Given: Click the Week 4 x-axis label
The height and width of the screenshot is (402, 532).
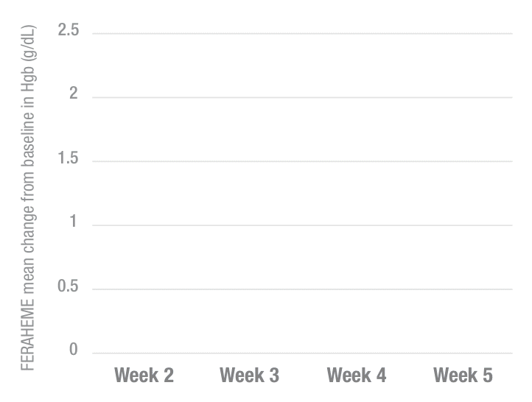Looking at the screenshot, I should [x=357, y=376].
